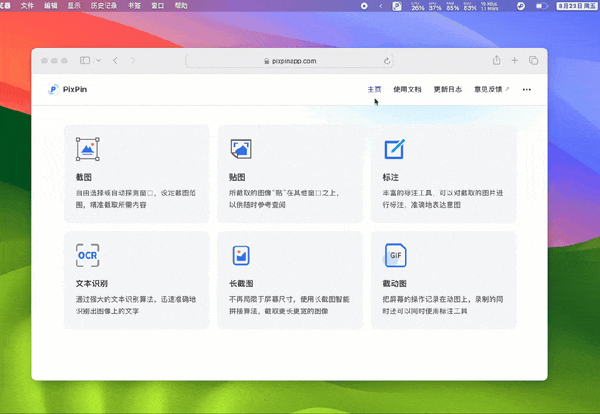Click the date and time display

(x=577, y=6)
